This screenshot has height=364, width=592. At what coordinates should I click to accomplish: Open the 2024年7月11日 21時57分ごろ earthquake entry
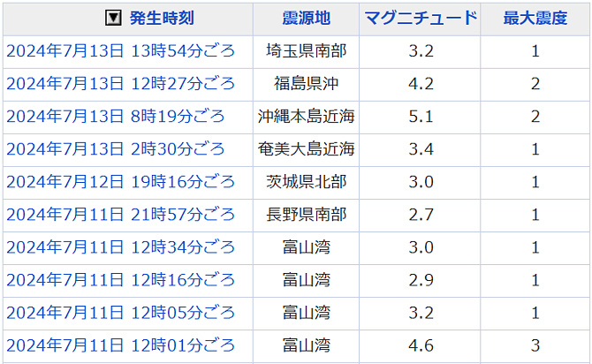[121, 215]
